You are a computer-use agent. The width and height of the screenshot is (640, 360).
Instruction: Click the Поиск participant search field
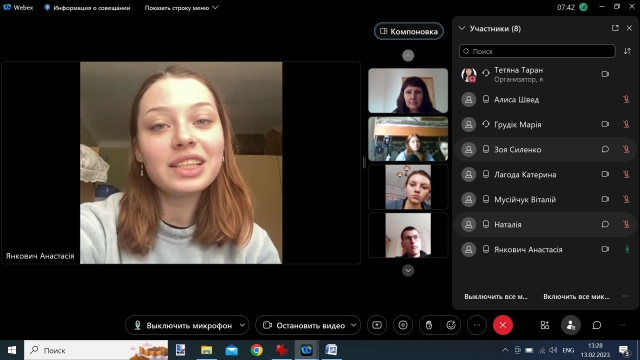click(x=537, y=51)
